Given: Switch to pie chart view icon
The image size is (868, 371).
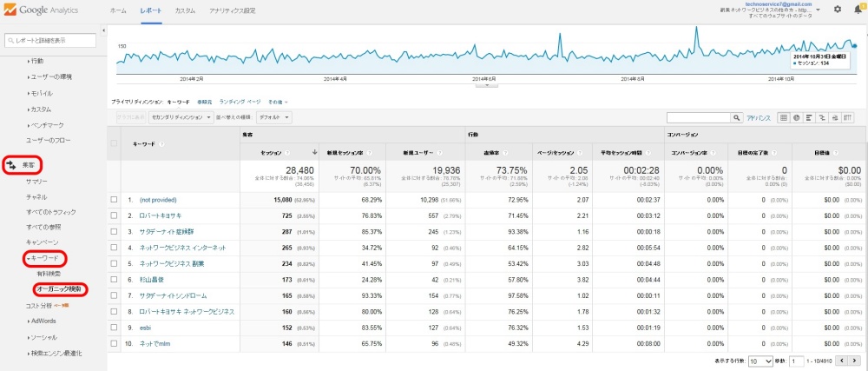Looking at the screenshot, I should (x=796, y=118).
